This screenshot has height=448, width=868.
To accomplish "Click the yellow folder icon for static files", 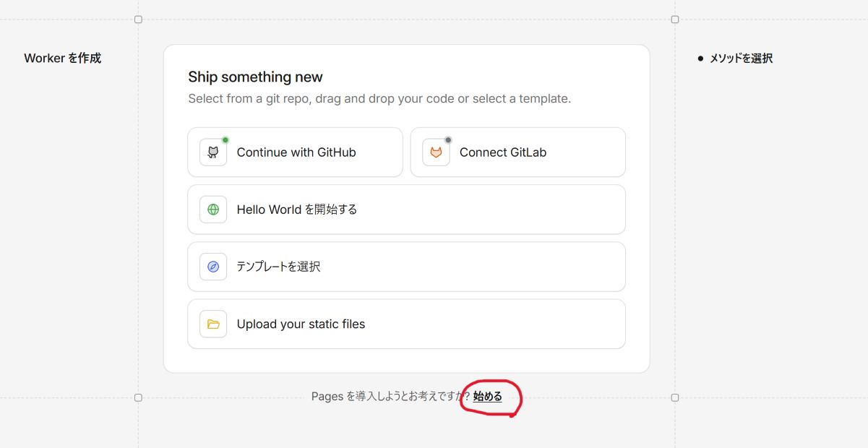I will pyautogui.click(x=212, y=324).
